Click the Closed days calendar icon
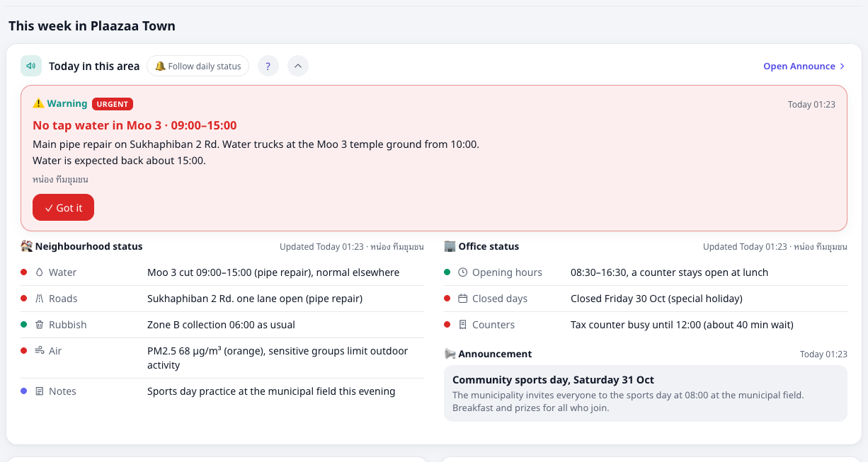The width and height of the screenshot is (868, 462). coord(463,299)
